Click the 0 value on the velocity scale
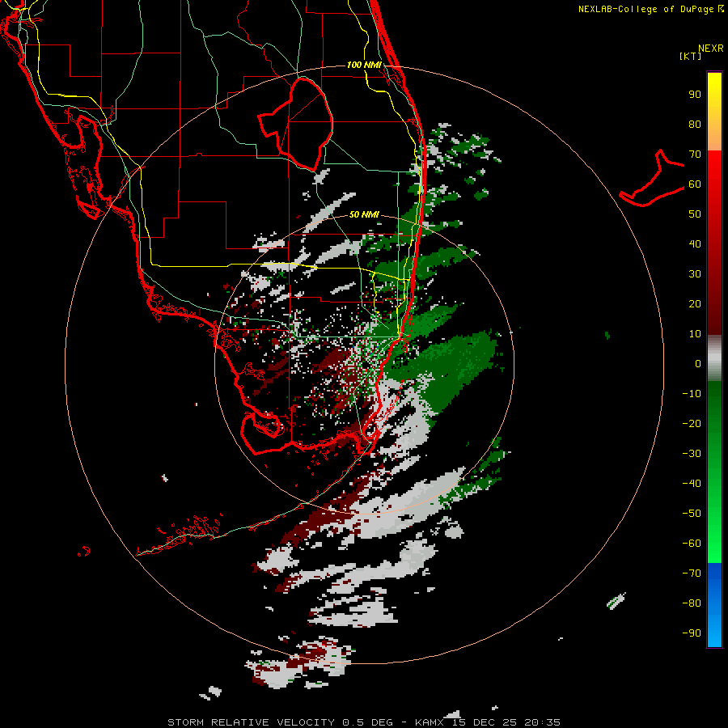The image size is (728, 728). click(698, 363)
